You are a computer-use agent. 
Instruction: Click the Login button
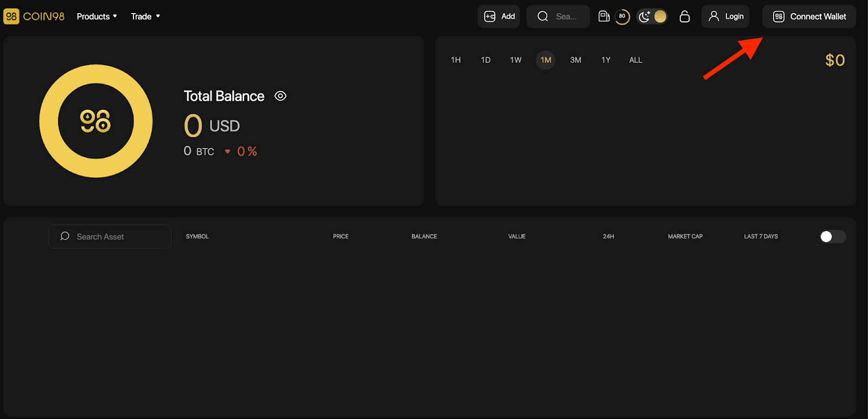click(725, 16)
